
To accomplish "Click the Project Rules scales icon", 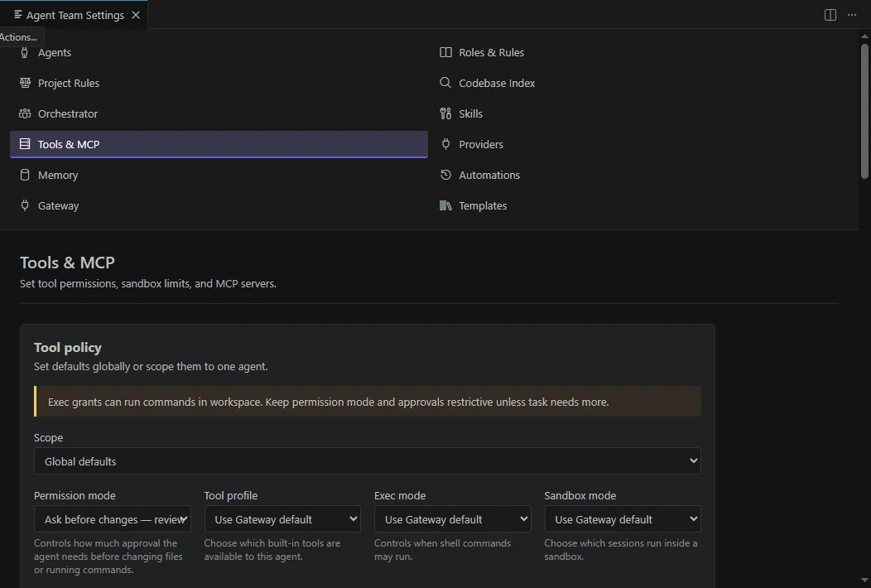I will click(x=25, y=83).
